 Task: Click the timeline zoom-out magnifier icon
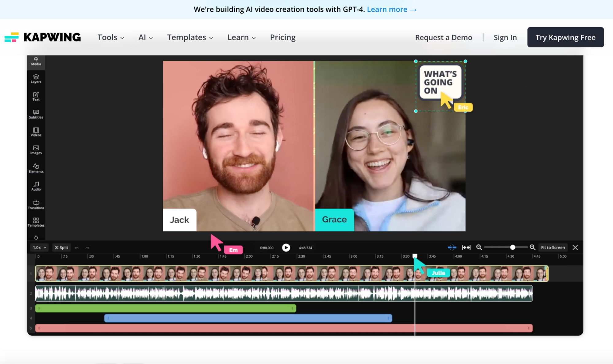479,247
